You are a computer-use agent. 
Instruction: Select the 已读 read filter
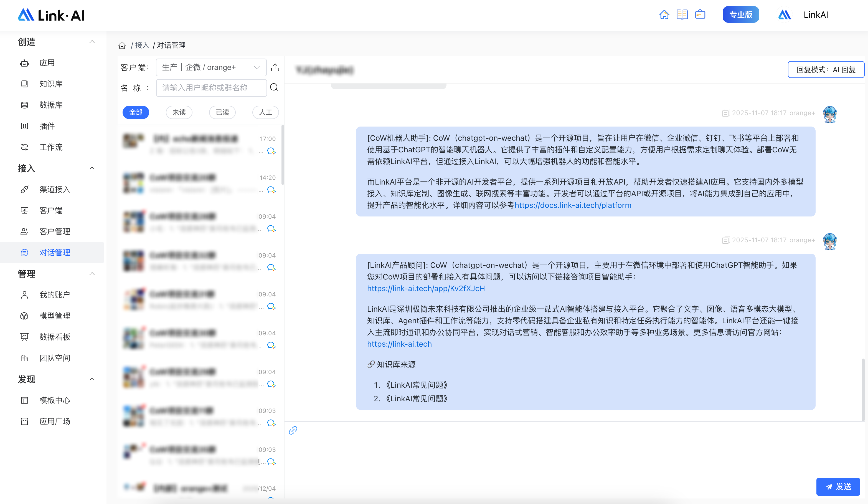pyautogui.click(x=222, y=112)
